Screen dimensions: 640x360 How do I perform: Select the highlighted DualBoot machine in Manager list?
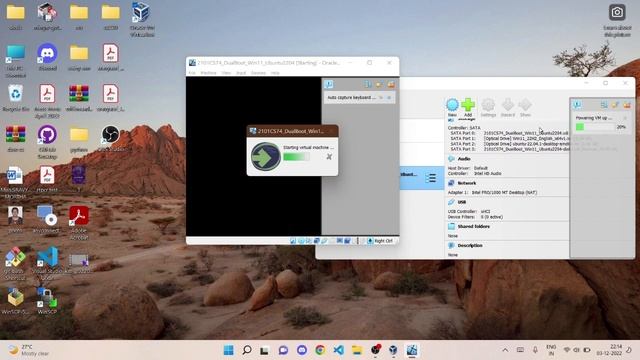[422, 178]
